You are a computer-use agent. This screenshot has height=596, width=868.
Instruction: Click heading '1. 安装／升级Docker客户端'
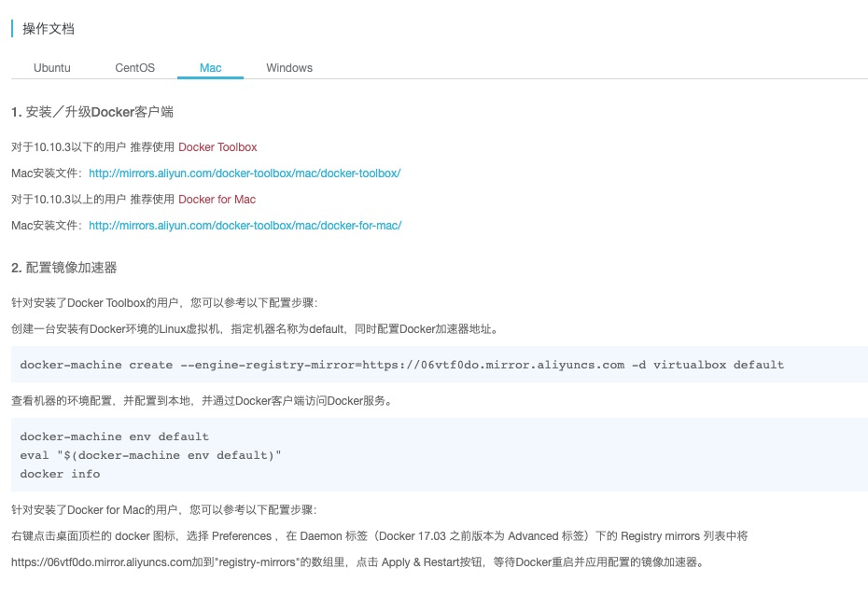coord(91,112)
